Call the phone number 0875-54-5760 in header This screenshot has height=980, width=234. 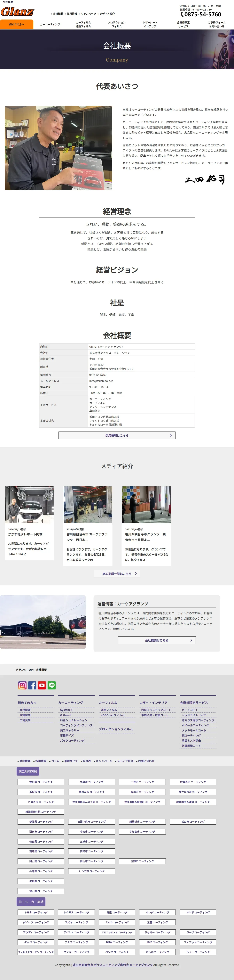pyautogui.click(x=201, y=14)
